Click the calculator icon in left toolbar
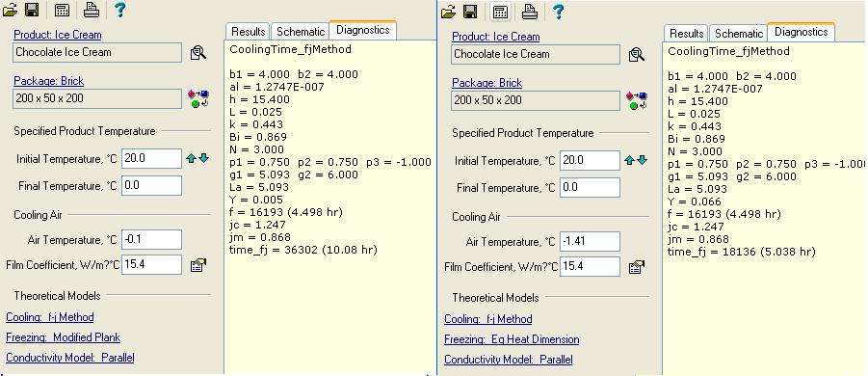The width and height of the screenshot is (868, 376). click(62, 10)
